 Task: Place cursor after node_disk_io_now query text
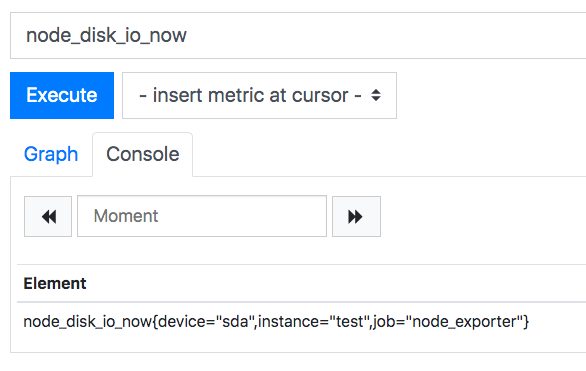[188, 35]
